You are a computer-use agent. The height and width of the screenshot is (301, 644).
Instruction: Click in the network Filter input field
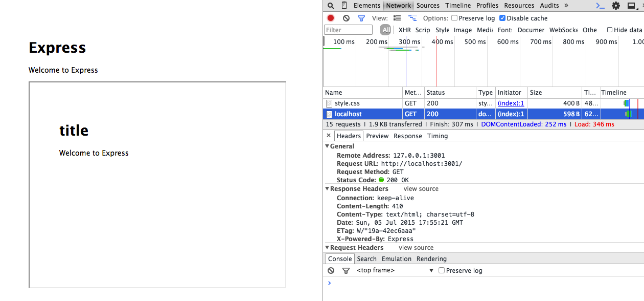349,30
